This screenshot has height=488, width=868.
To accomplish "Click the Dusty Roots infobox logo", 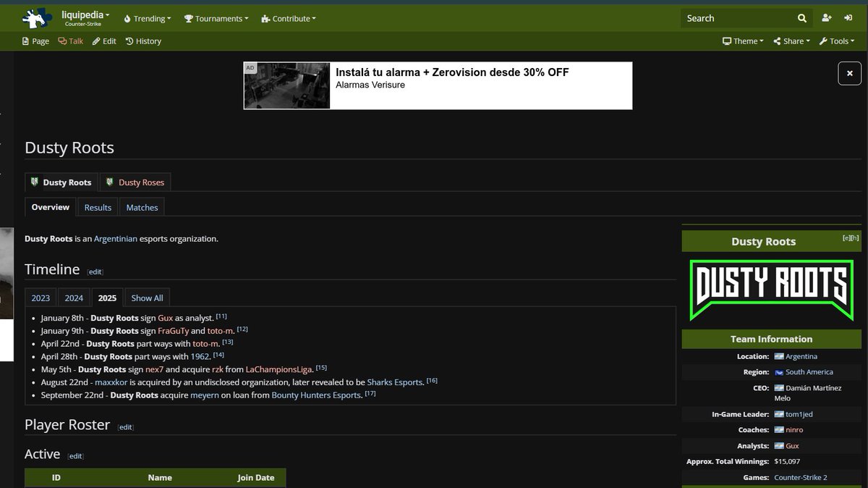I will click(x=771, y=290).
